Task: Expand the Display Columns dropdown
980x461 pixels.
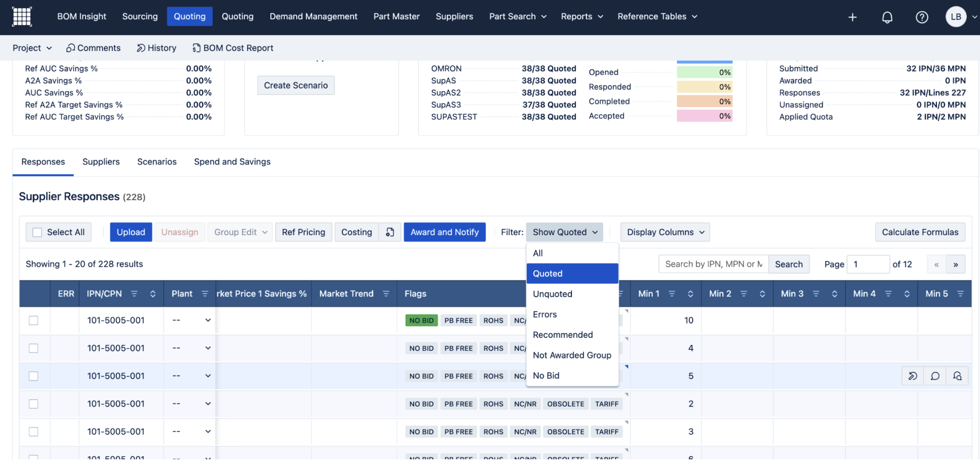Action: (665, 232)
